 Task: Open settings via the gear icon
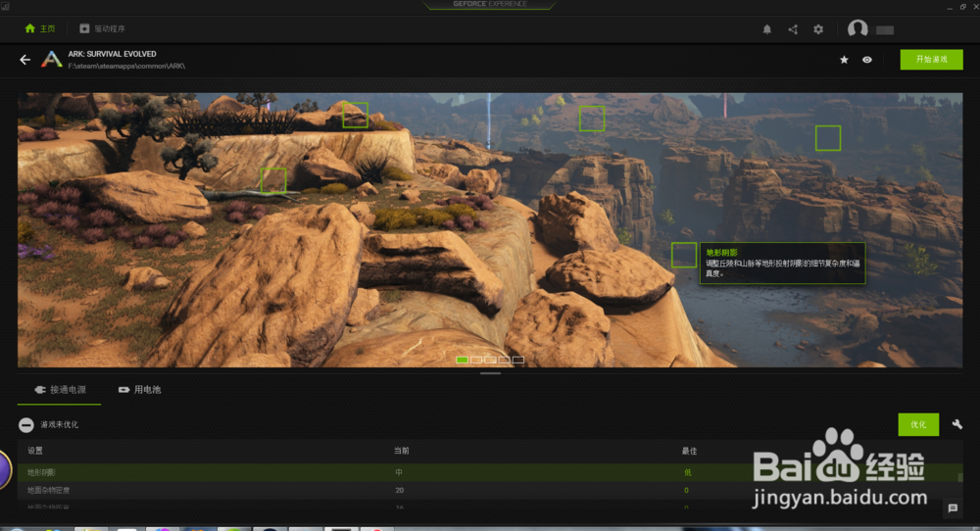[818, 29]
